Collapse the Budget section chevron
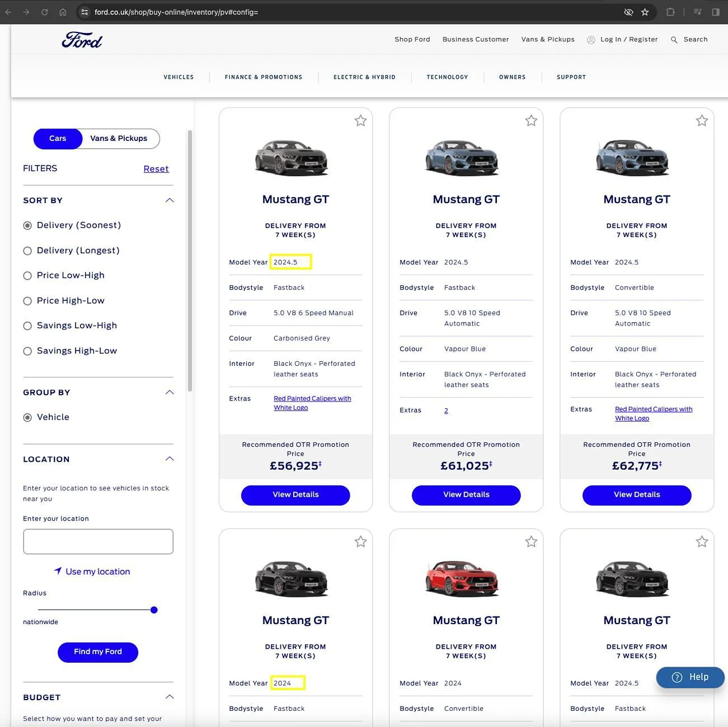Image resolution: width=728 pixels, height=727 pixels. point(170,697)
